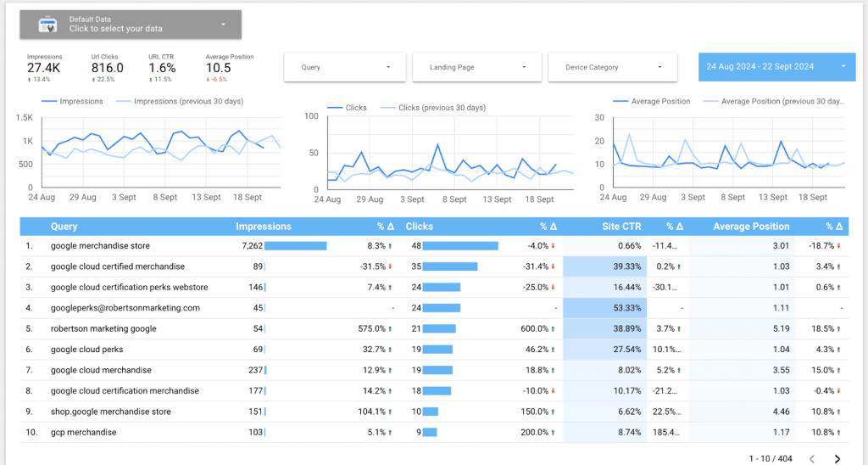This screenshot has height=465, width=868.
Task: Select query google cloud perks
Action: (87, 349)
